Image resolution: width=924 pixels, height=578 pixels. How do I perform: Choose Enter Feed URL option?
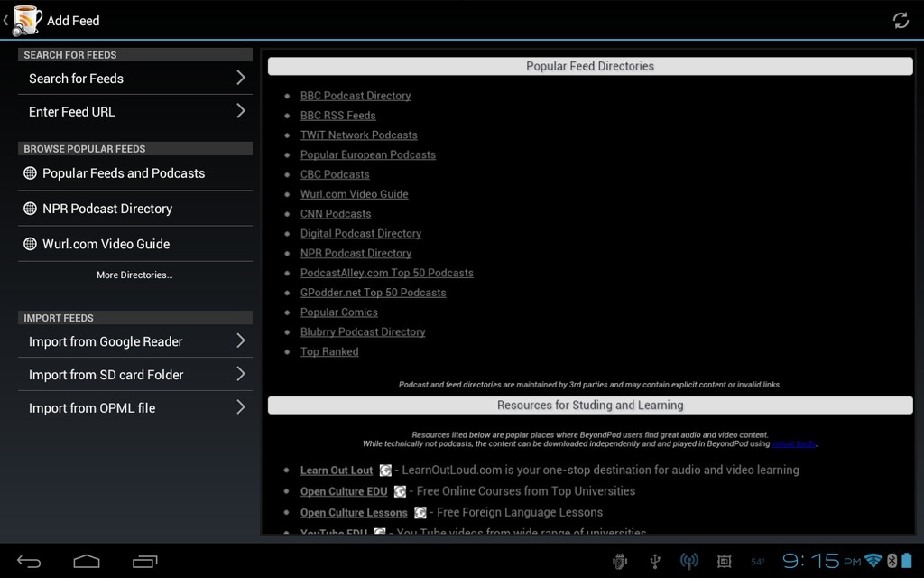135,111
